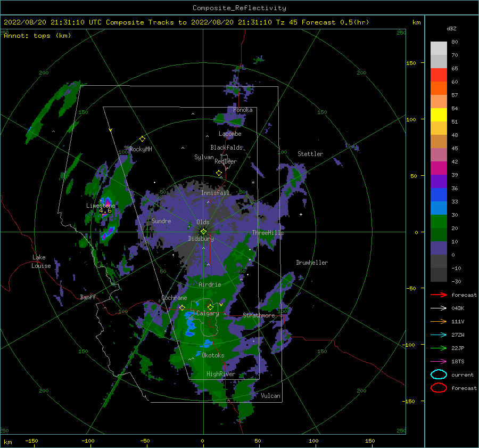Screen dimensions: 479x448
Task: Click the magenta 18TS arrow legend icon
Action: click(439, 362)
